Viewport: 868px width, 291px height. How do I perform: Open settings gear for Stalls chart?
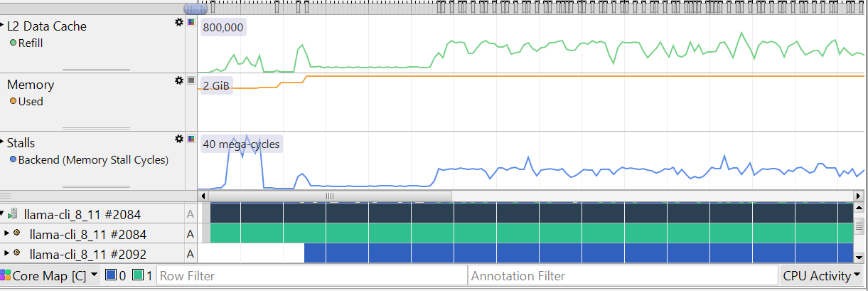coord(179,139)
